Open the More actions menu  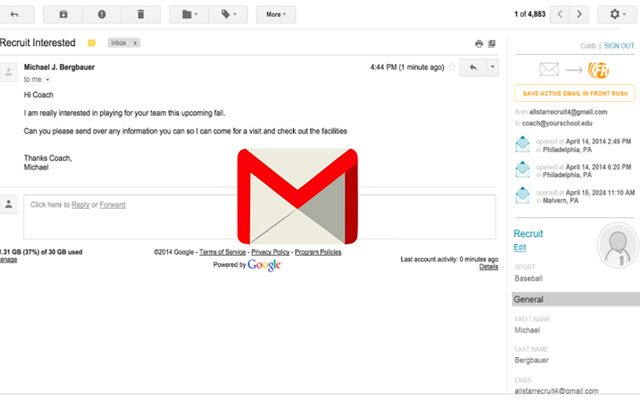click(x=276, y=15)
